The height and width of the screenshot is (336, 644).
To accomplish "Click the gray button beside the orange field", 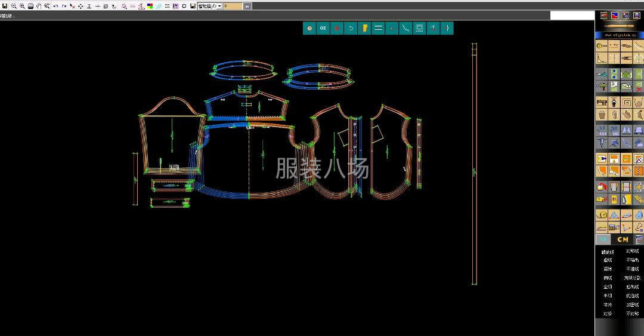I will pyautogui.click(x=247, y=6).
